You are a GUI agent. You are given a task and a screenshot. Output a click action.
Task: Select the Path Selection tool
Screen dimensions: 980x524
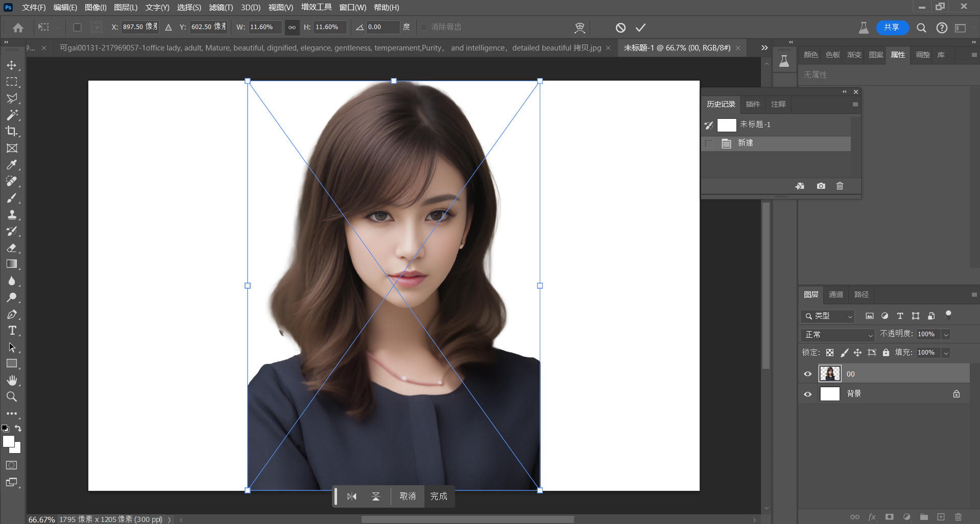[x=12, y=347]
